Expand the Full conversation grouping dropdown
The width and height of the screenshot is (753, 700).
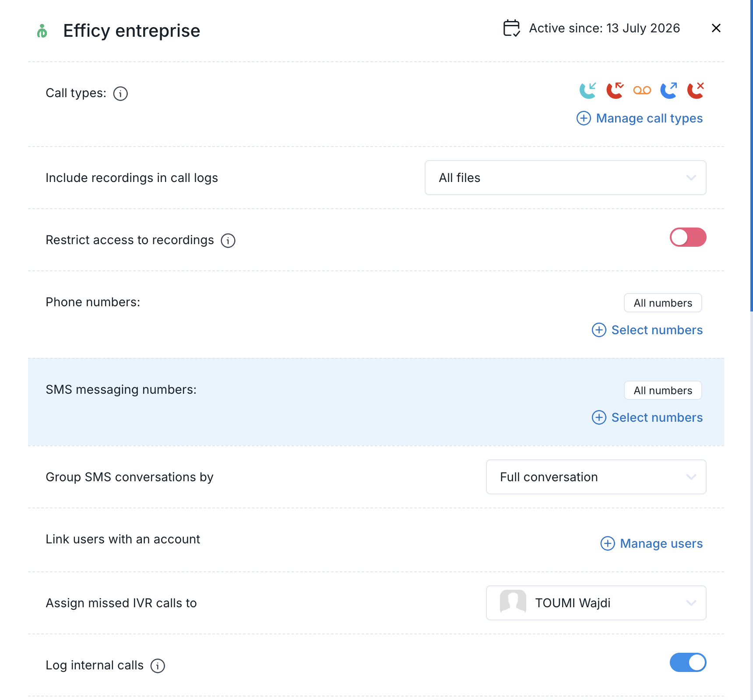click(596, 477)
